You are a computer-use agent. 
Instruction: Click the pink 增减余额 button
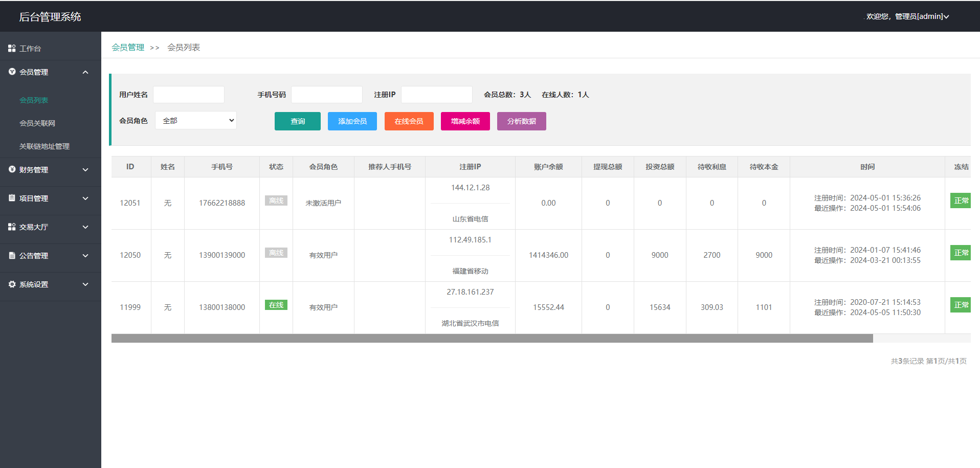tap(465, 121)
